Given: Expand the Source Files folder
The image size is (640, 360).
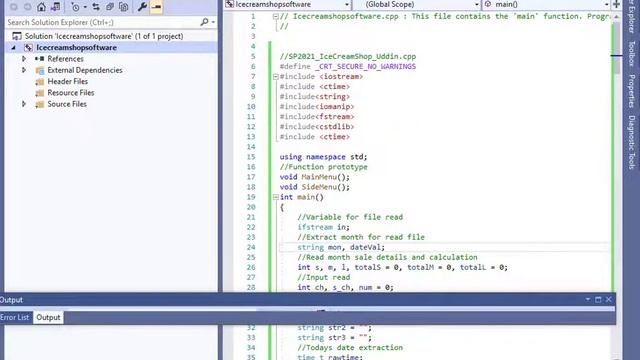Looking at the screenshot, I should [x=24, y=104].
